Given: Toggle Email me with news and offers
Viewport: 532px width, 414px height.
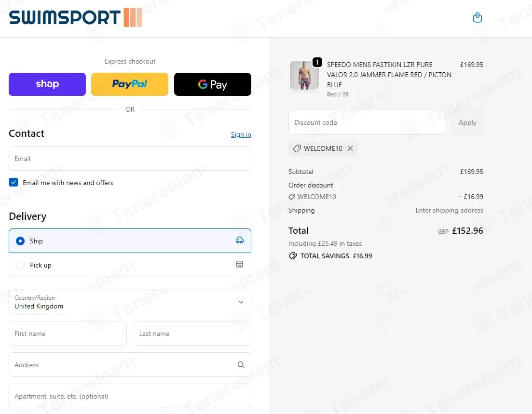Looking at the screenshot, I should 14,182.
